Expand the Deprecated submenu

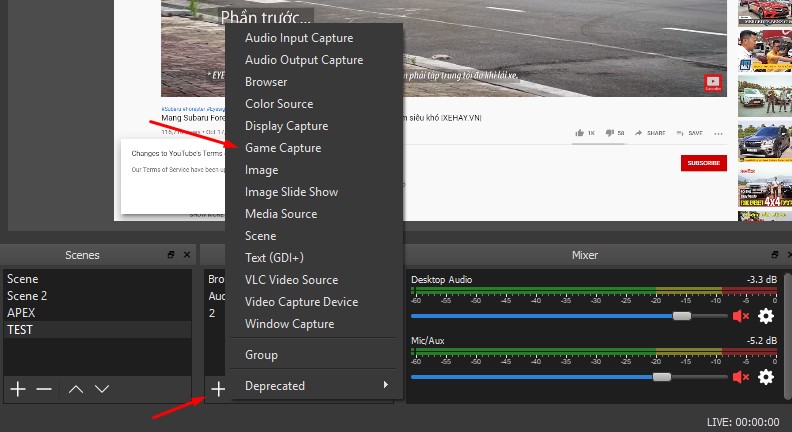point(315,386)
